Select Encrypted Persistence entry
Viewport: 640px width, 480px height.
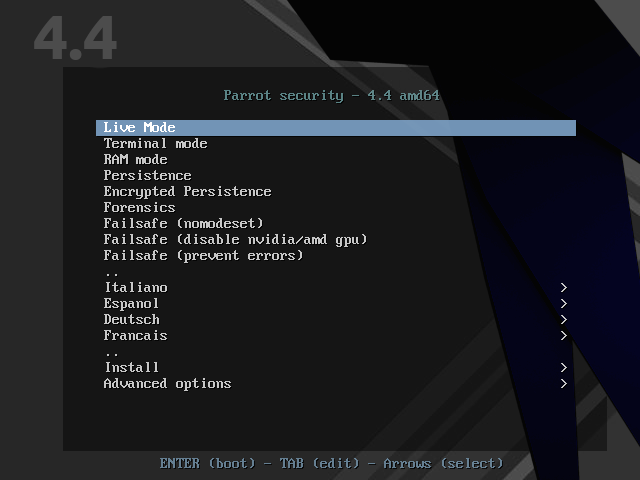tap(187, 192)
